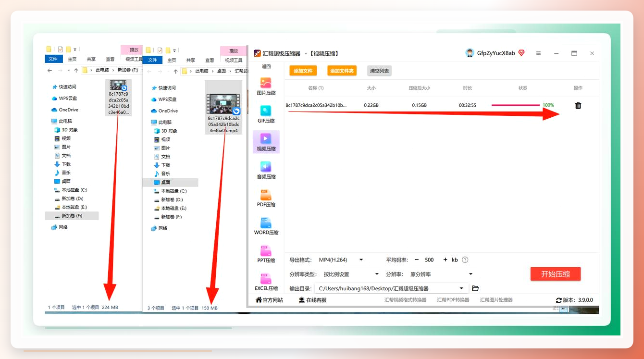Open 汇帮PDF转换器 link

tap(453, 300)
